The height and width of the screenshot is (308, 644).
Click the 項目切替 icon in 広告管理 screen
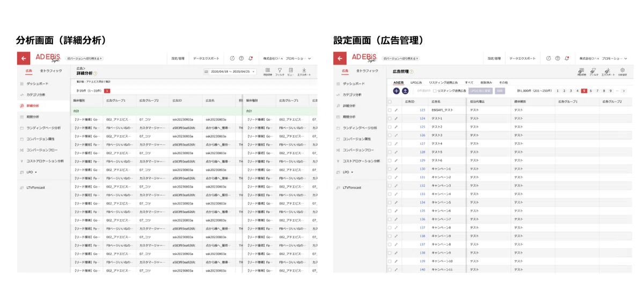tap(582, 71)
